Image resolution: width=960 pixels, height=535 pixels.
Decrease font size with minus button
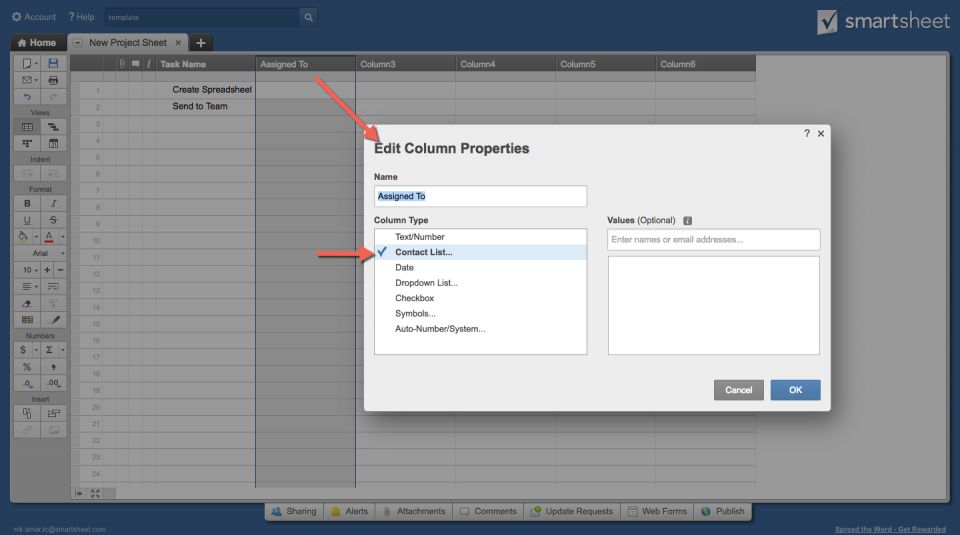tap(60, 270)
